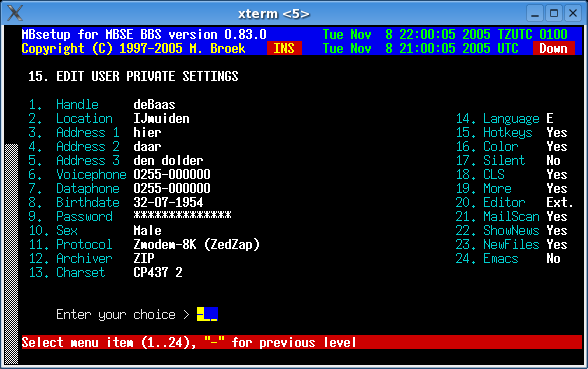Click the Emacs value 'No'

554,258
